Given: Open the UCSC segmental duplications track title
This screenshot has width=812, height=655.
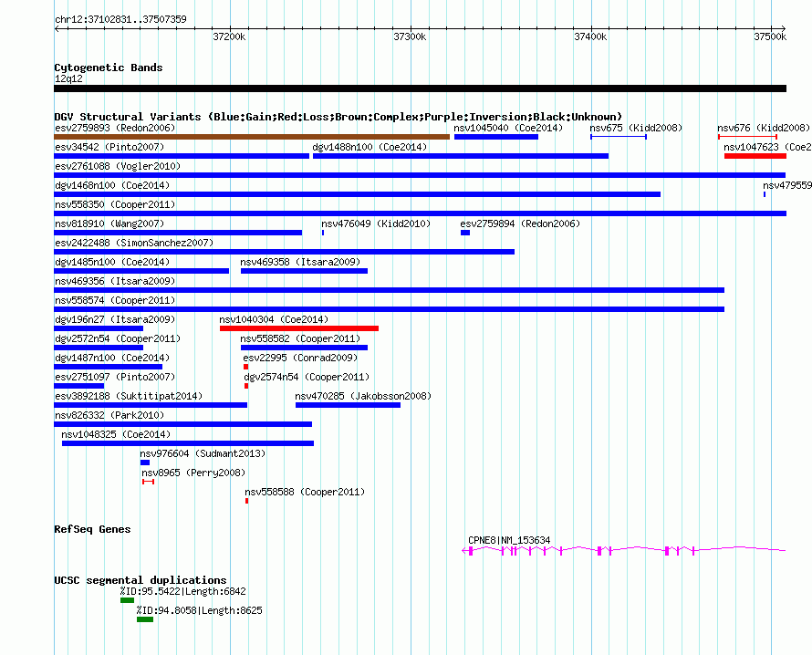Looking at the screenshot, I should click(141, 580).
